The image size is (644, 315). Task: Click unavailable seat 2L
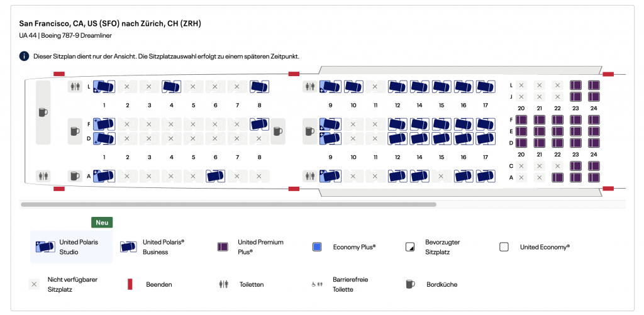(x=127, y=87)
